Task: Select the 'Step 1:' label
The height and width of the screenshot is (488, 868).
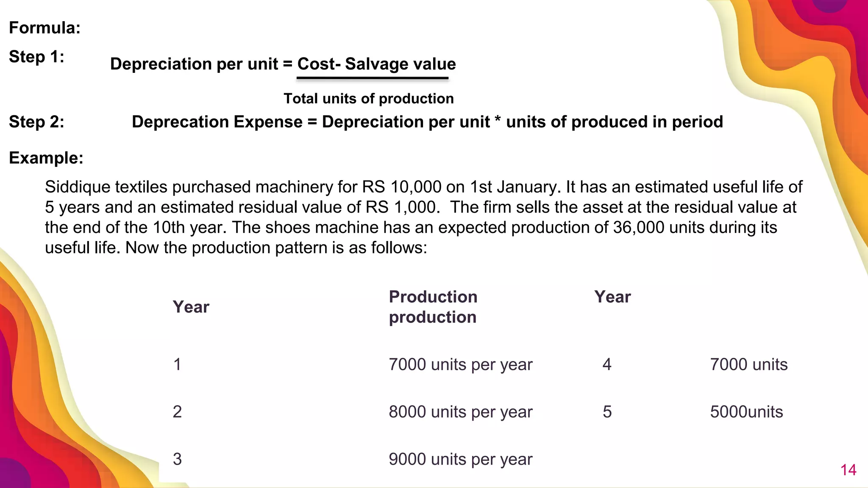Action: pyautogui.click(x=36, y=57)
